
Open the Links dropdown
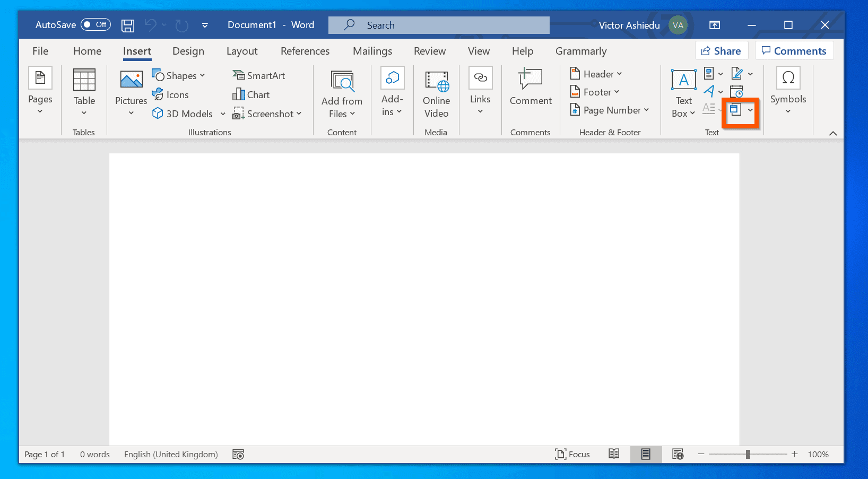click(x=480, y=91)
